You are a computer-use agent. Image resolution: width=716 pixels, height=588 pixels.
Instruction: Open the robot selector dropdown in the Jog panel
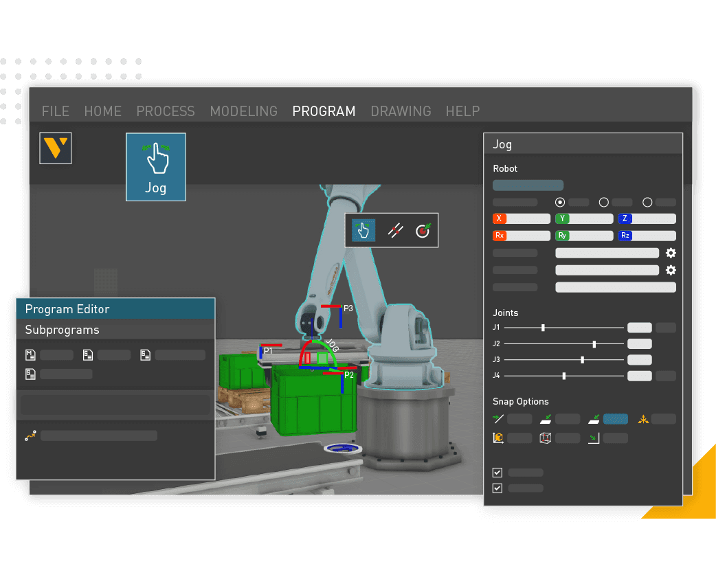[x=528, y=185]
